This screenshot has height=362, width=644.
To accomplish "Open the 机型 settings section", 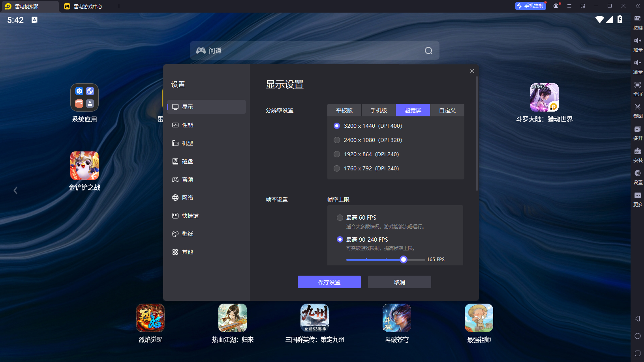I will [x=207, y=143].
